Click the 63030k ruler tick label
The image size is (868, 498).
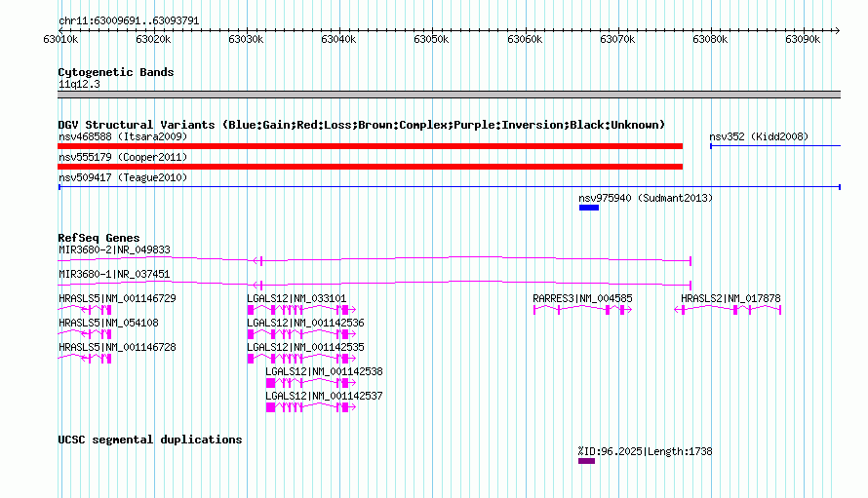click(x=246, y=40)
